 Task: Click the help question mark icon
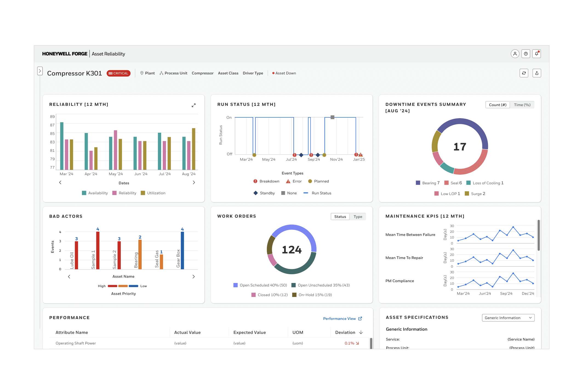pos(526,54)
